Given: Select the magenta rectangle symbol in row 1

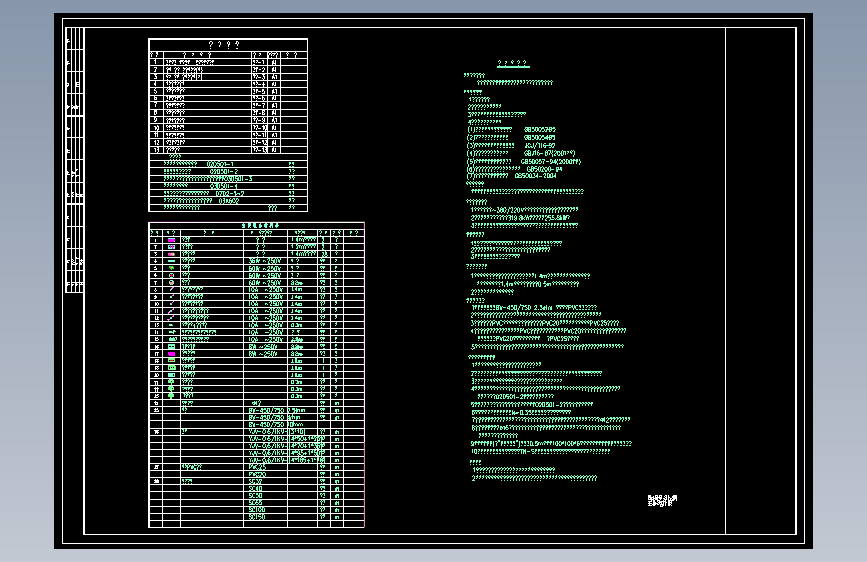Looking at the screenshot, I should (x=171, y=240).
